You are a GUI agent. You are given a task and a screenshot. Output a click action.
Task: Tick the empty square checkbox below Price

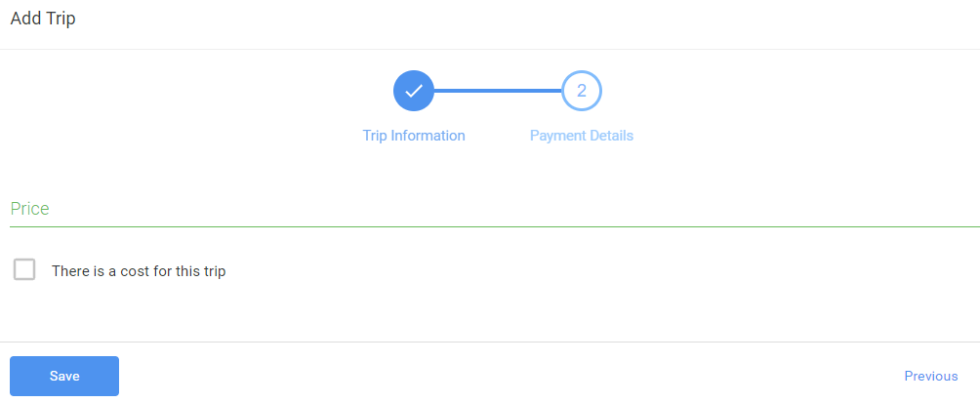click(x=24, y=270)
